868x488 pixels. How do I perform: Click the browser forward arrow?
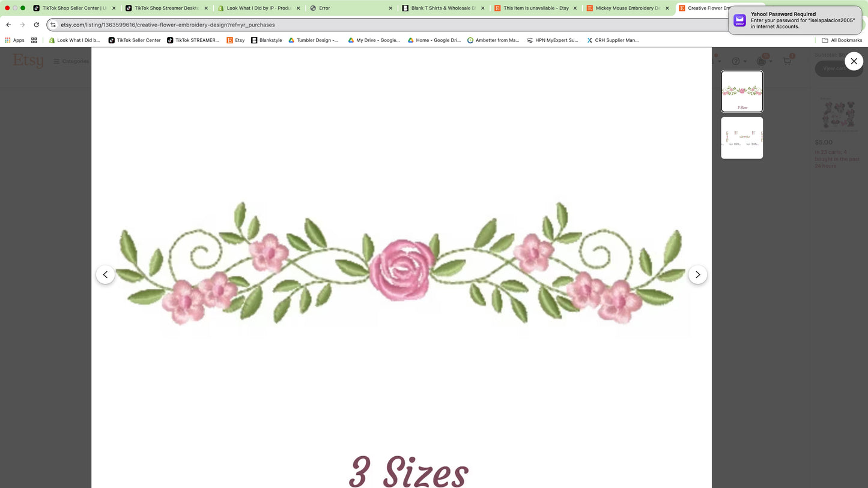tap(22, 25)
